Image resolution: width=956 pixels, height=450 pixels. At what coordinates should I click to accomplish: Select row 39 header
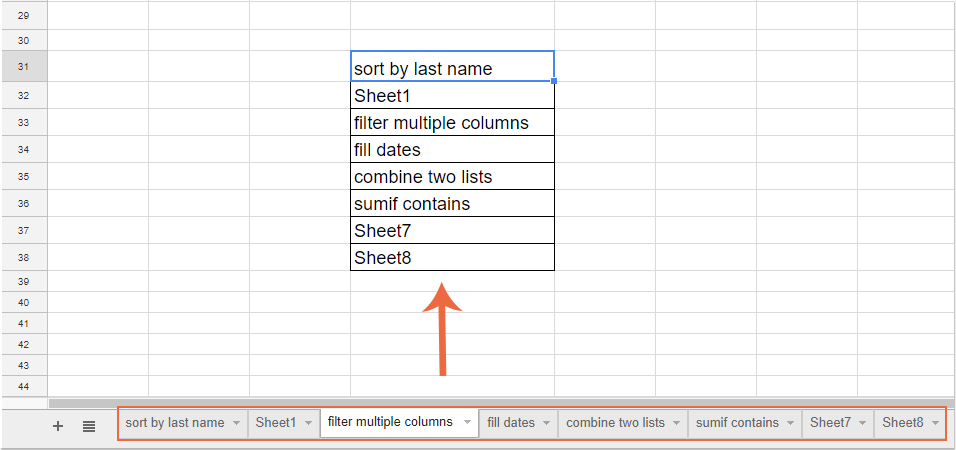(x=24, y=281)
